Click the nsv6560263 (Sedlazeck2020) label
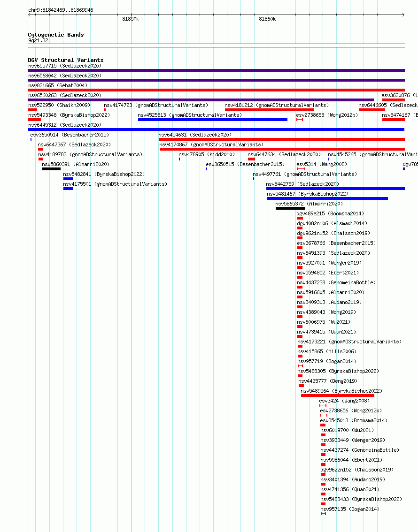 [65, 95]
